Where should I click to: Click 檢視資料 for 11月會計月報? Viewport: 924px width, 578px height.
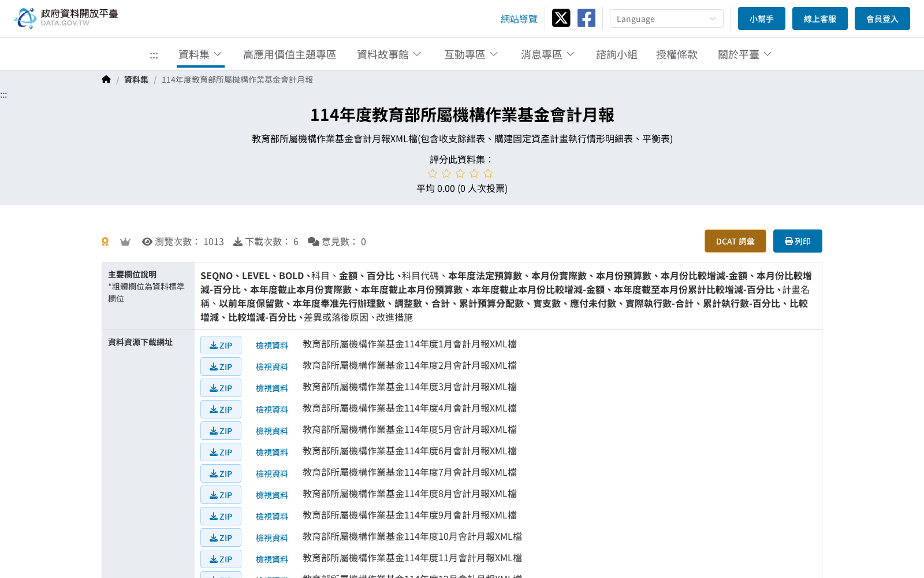272,559
